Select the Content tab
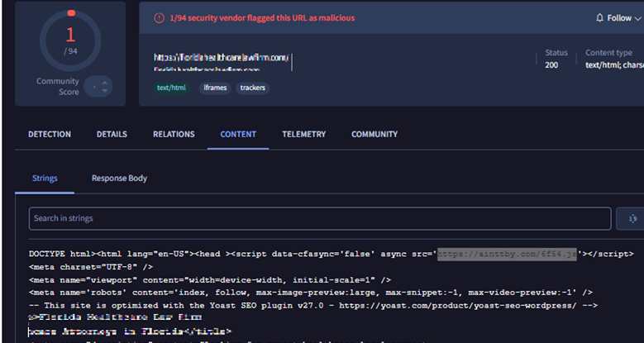The image size is (644, 343). coord(238,134)
